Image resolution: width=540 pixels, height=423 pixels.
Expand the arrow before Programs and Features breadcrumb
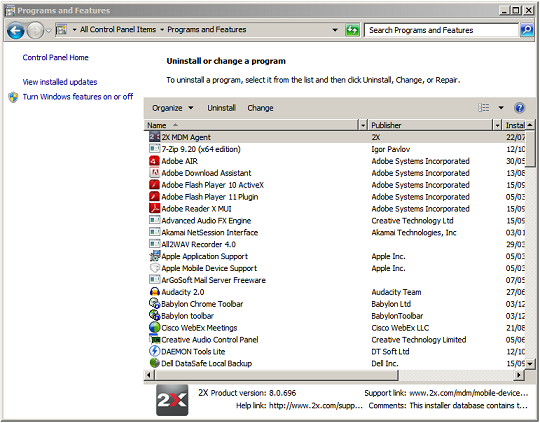pyautogui.click(x=162, y=30)
